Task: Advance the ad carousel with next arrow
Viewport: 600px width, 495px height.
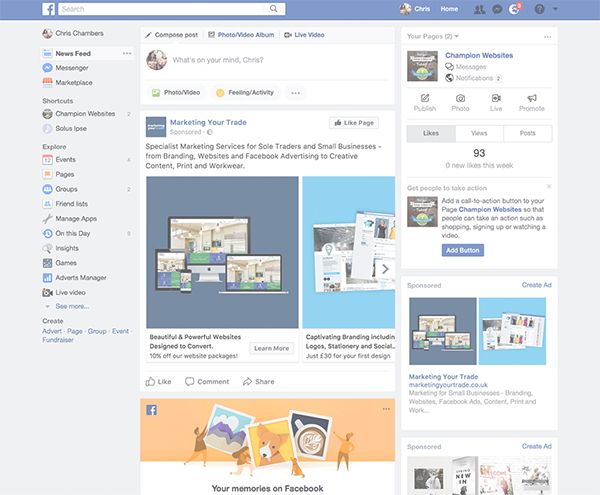Action: click(385, 269)
